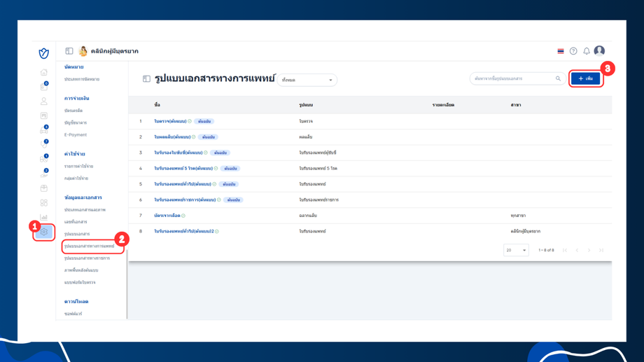The width and height of the screenshot is (644, 362).
Task: Open the calendar icon with badge 0
Action: pyautogui.click(x=44, y=86)
